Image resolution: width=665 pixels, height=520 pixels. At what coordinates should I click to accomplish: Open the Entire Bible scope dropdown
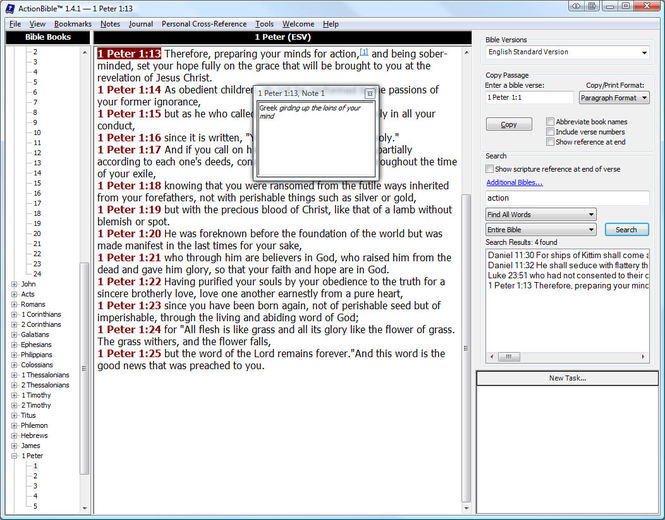click(541, 229)
